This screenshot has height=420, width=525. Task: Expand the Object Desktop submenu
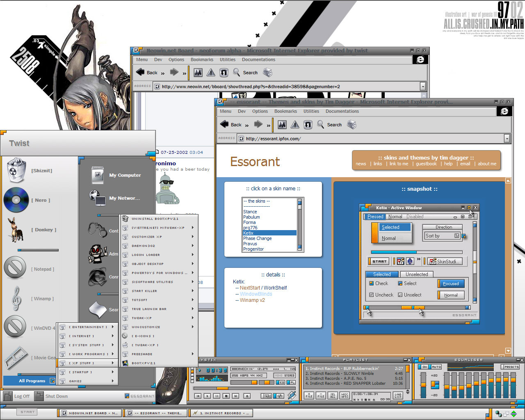point(158,264)
